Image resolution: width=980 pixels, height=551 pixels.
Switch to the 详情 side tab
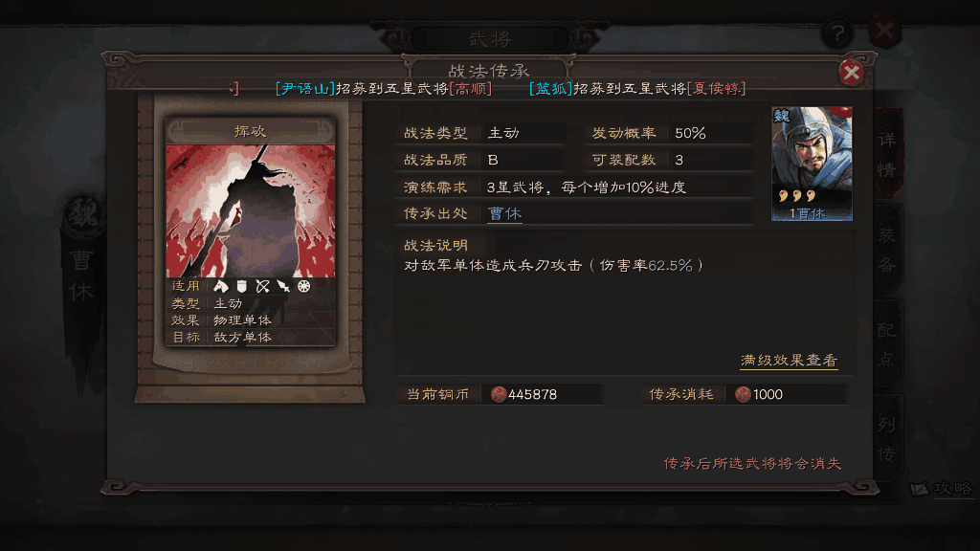[x=887, y=154]
